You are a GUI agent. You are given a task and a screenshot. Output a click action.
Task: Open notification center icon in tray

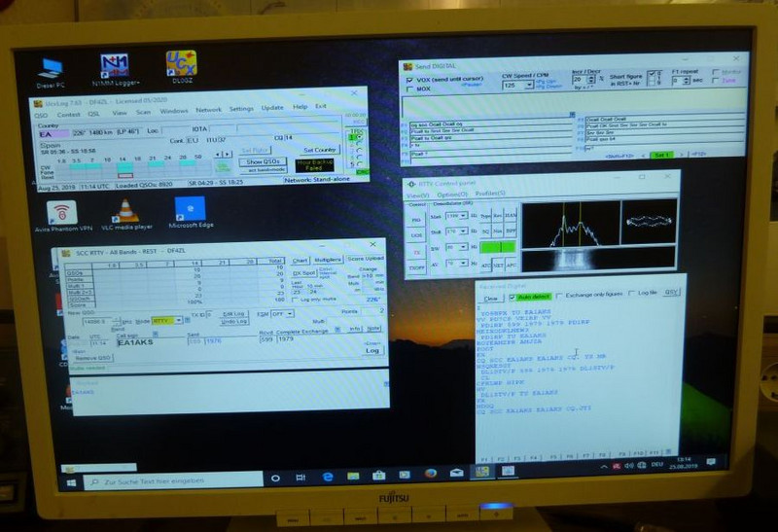point(712,462)
